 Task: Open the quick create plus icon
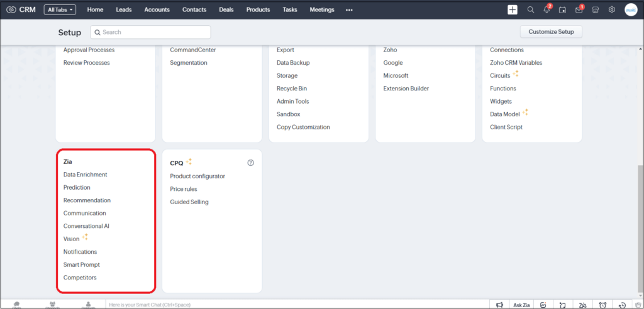[x=512, y=9]
